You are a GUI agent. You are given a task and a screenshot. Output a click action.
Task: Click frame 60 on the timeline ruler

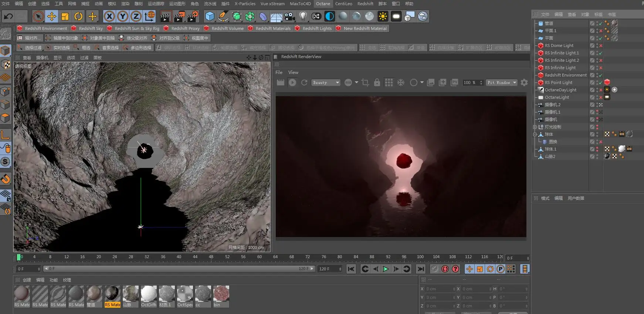(259, 257)
